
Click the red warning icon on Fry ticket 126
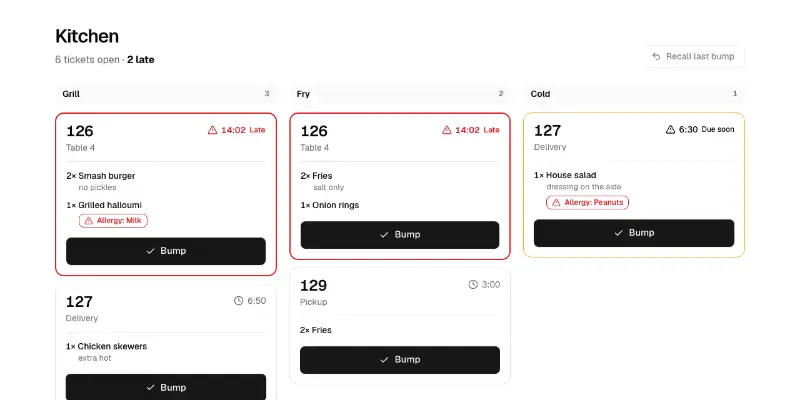pyautogui.click(x=446, y=130)
